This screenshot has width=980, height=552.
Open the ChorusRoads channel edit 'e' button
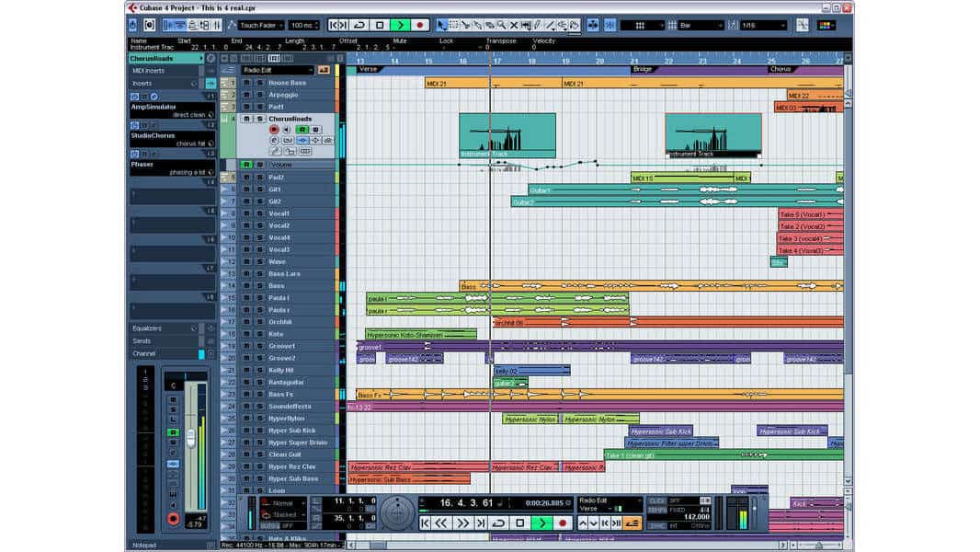[x=274, y=141]
